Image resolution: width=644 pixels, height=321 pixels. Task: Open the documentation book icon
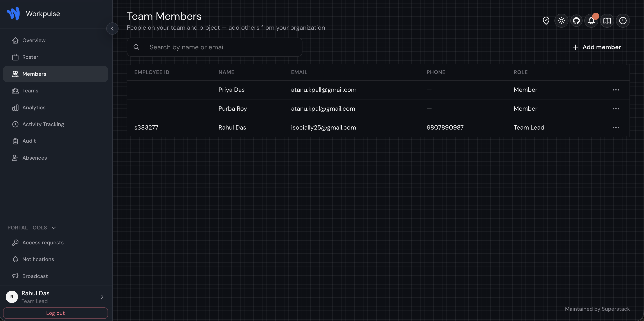click(607, 20)
